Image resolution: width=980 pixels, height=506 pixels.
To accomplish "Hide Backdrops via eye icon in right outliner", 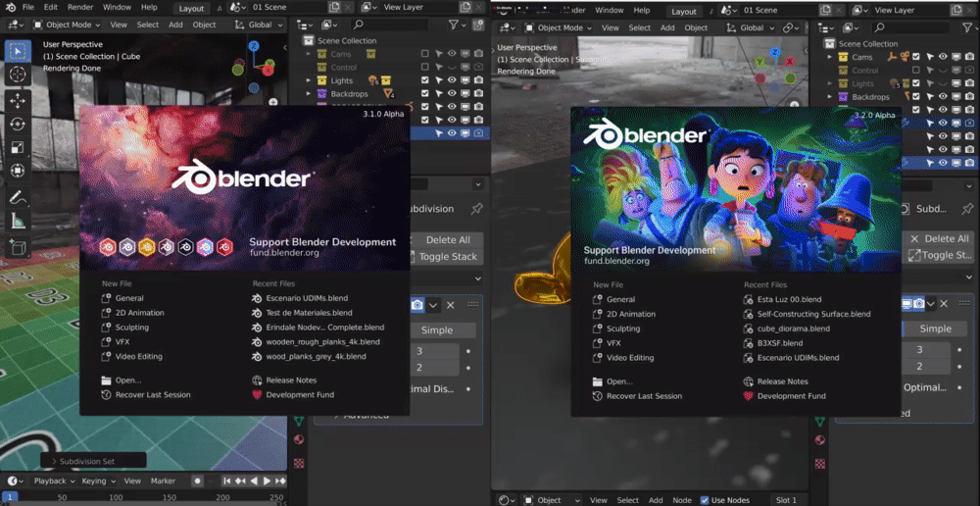I will (x=943, y=97).
